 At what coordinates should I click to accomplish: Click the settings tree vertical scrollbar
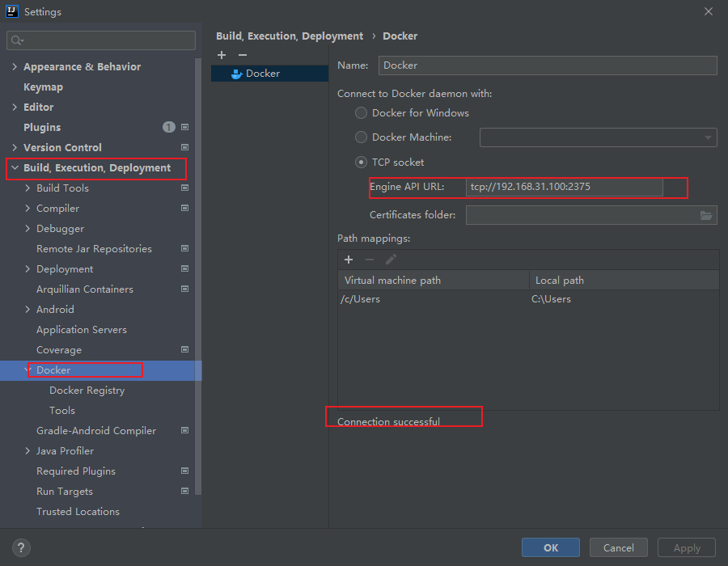pos(198,277)
